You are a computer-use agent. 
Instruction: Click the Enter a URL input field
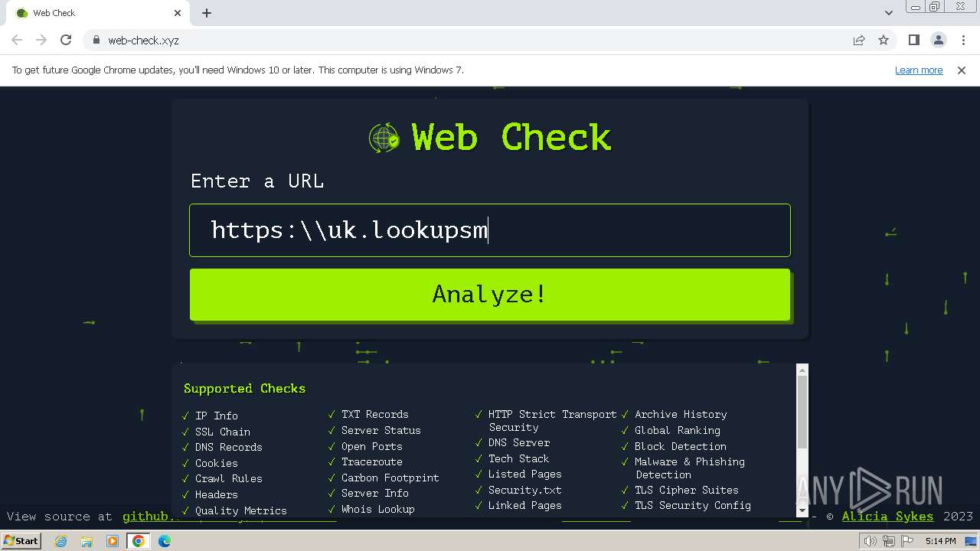click(490, 230)
